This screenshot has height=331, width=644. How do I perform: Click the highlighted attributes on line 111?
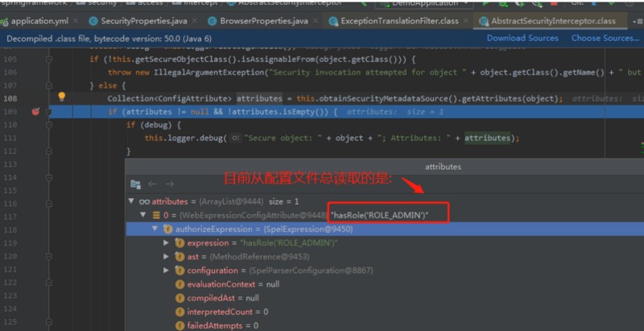click(488, 138)
